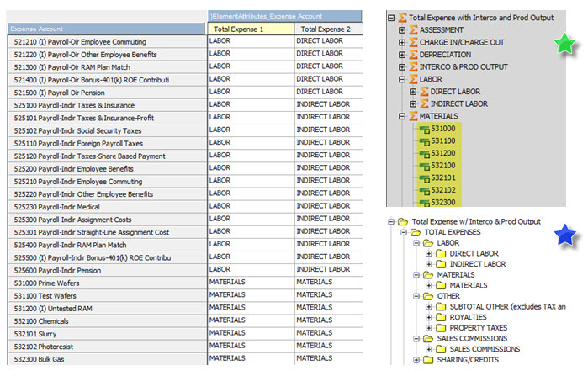Click the sigma icon beside ASSESSMENT
588x381 pixels.
pyautogui.click(x=413, y=29)
